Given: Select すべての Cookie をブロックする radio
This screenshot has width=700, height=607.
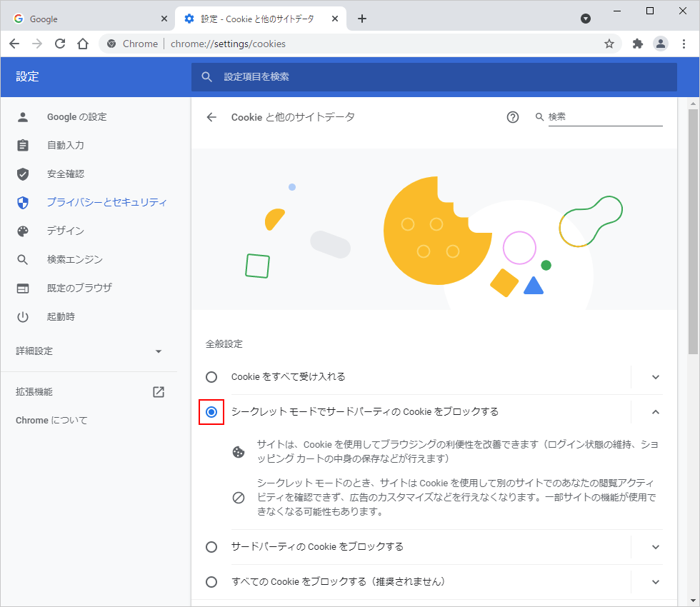Looking at the screenshot, I should coord(211,582).
